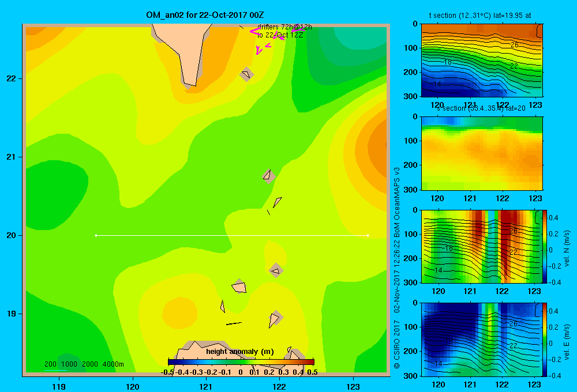Image resolution: width=577 pixels, height=392 pixels.
Task: Click the left endpoint of white section line
Action: click(96, 235)
